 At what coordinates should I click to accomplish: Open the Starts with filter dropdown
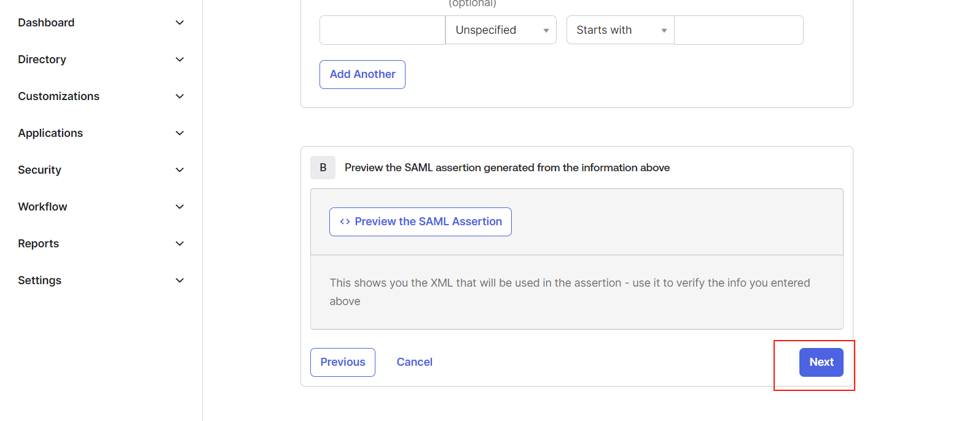coord(620,30)
